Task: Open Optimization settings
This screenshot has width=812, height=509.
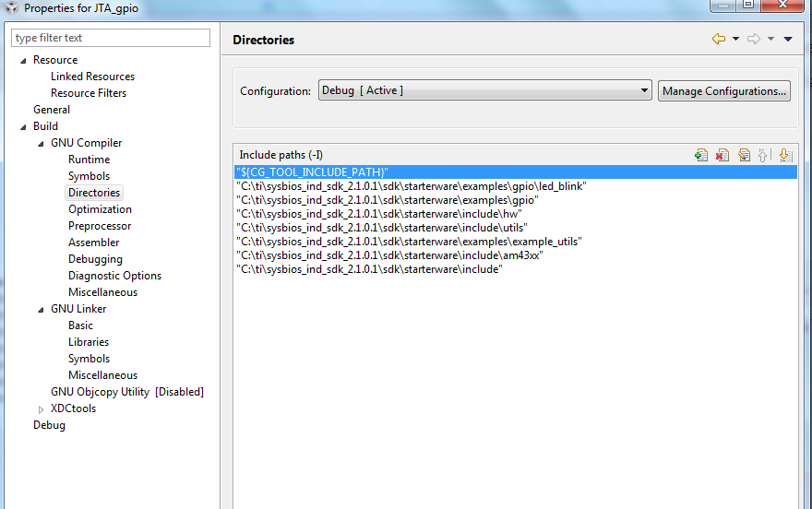Action: 100,209
